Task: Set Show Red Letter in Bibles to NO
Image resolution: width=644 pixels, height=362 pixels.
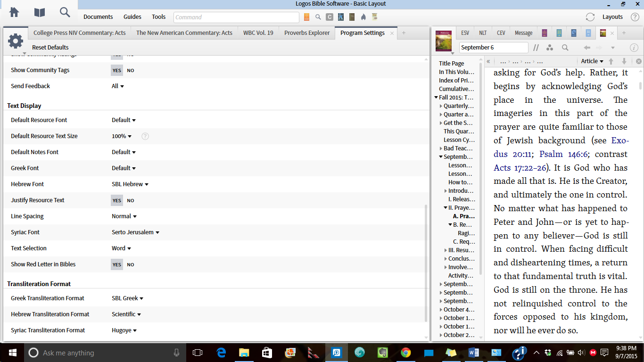Action: point(131,264)
